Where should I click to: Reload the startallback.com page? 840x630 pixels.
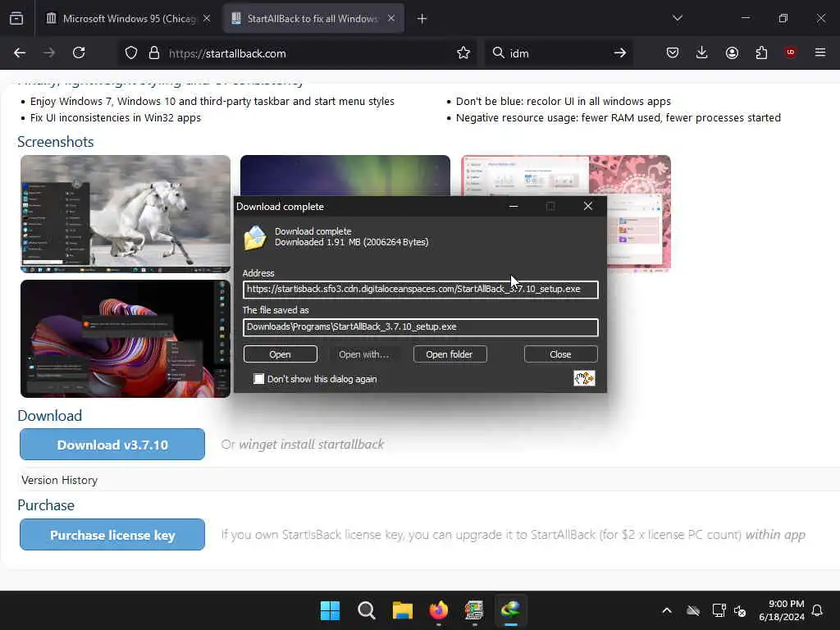tap(79, 52)
